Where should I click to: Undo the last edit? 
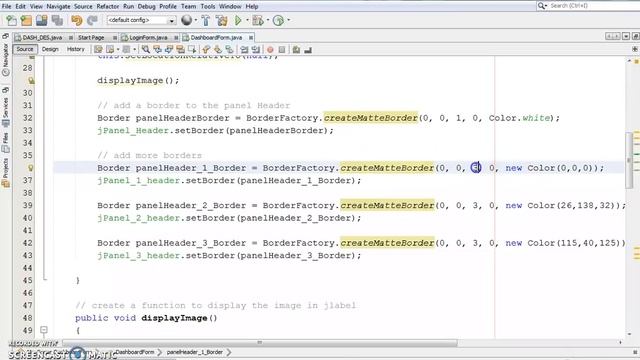click(x=76, y=20)
